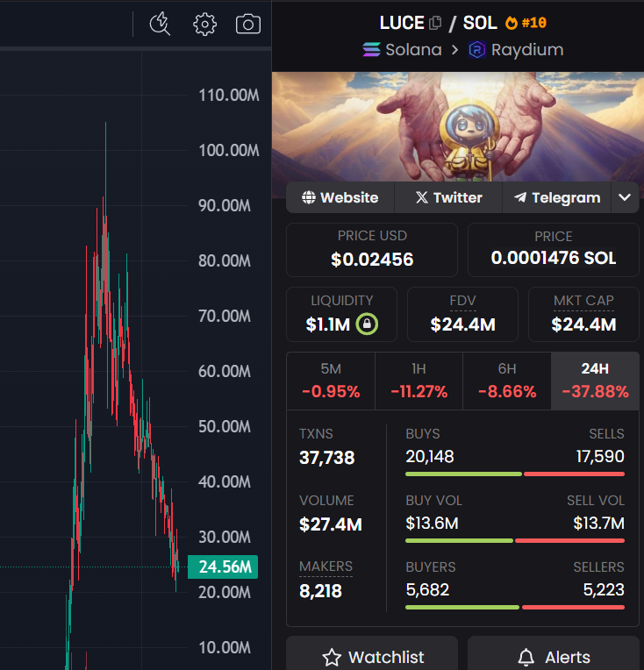644x670 pixels.
Task: Click the Solana chain logo
Action: [371, 50]
